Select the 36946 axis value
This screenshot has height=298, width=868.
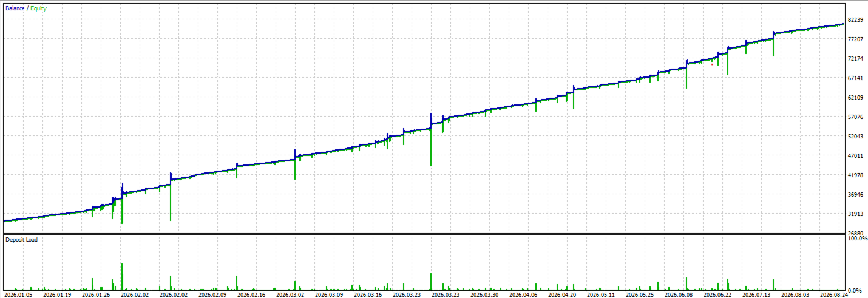[x=856, y=195]
